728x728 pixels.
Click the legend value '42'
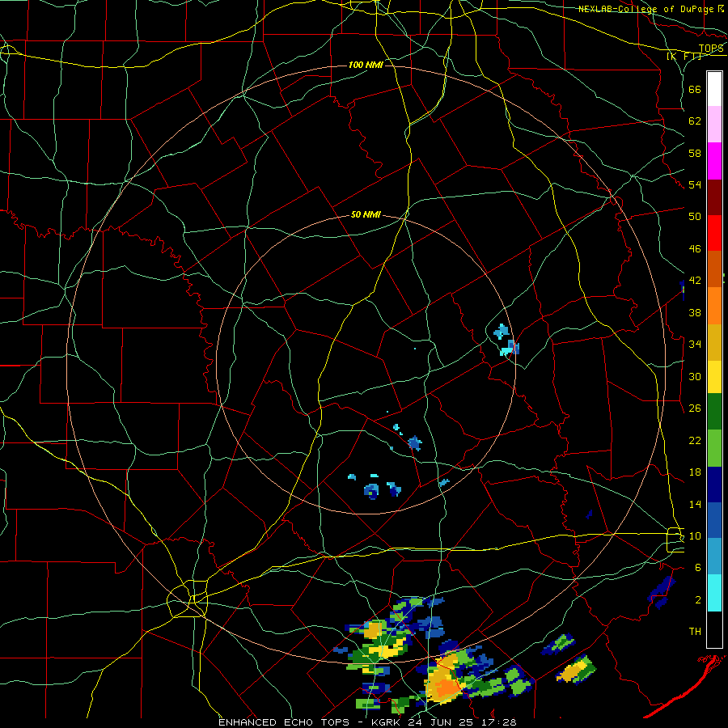click(x=695, y=281)
